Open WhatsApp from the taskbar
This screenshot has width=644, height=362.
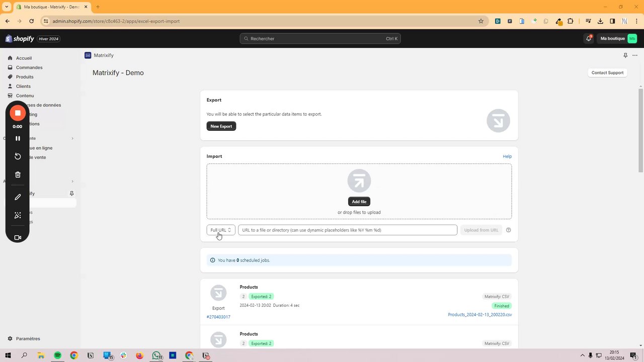pyautogui.click(x=157, y=355)
